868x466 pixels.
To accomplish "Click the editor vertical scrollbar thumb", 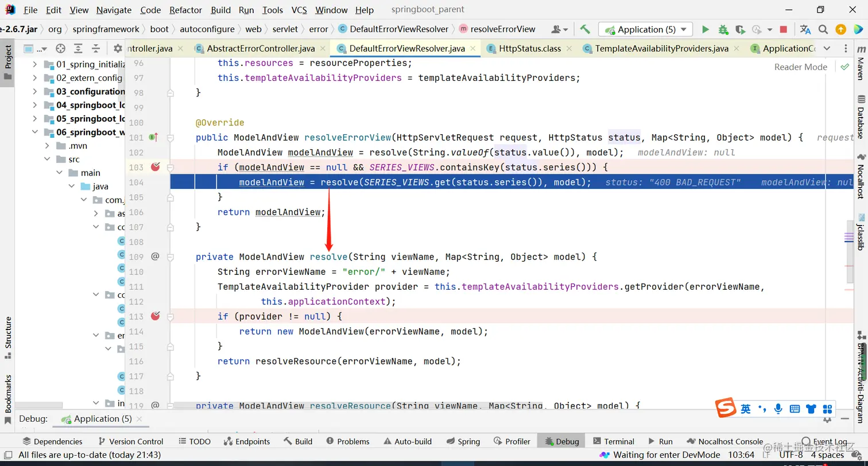I will 849,252.
